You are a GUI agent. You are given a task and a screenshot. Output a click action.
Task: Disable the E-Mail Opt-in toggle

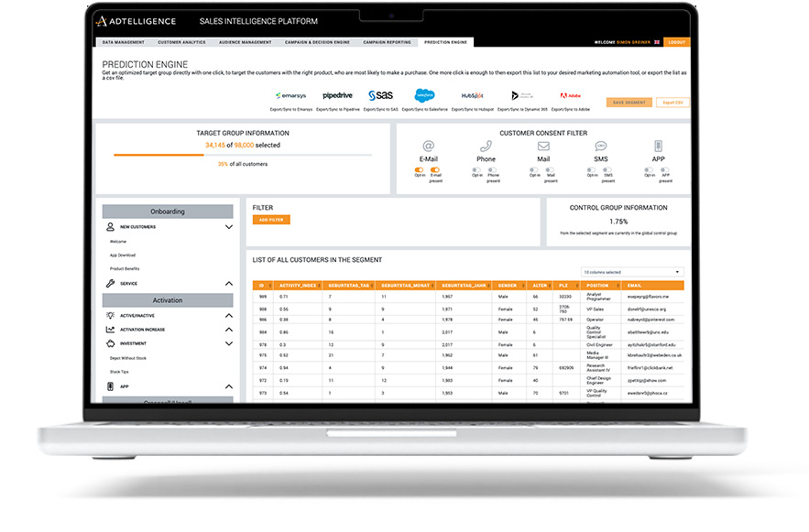(x=420, y=170)
